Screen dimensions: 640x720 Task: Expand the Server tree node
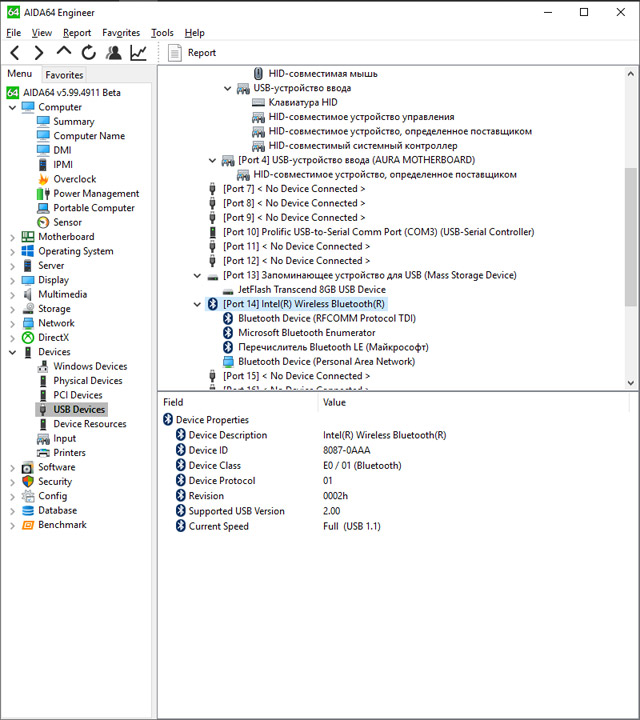[x=12, y=266]
